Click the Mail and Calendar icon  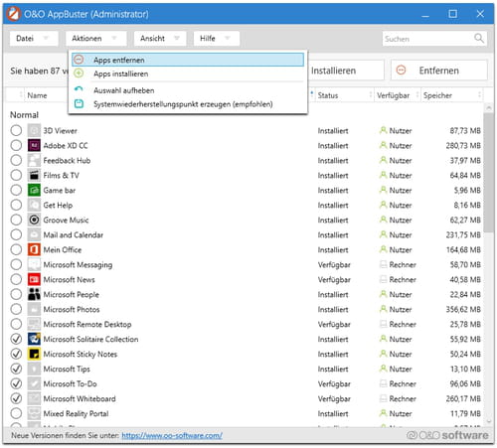34,234
